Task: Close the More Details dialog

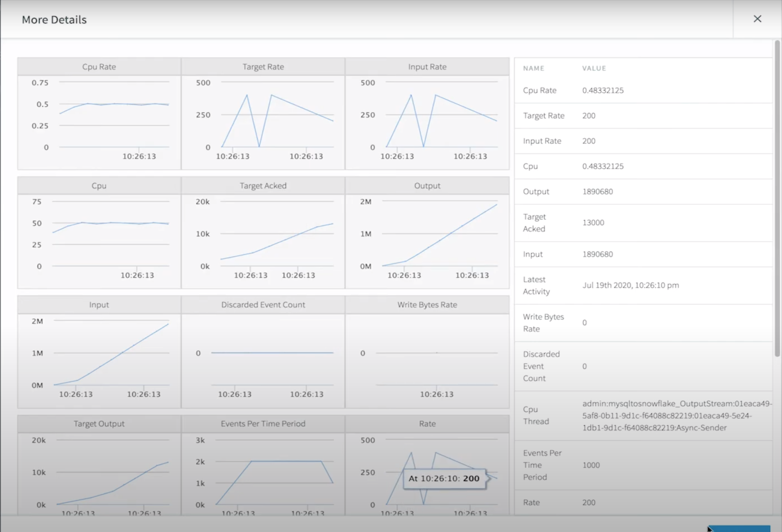Action: tap(757, 19)
